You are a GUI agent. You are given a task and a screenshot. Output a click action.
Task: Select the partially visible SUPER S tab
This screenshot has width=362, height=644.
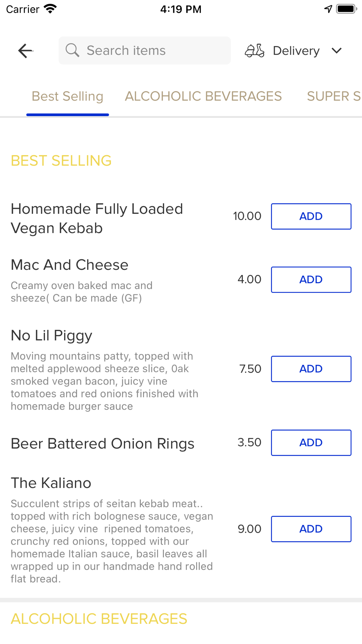click(x=334, y=96)
